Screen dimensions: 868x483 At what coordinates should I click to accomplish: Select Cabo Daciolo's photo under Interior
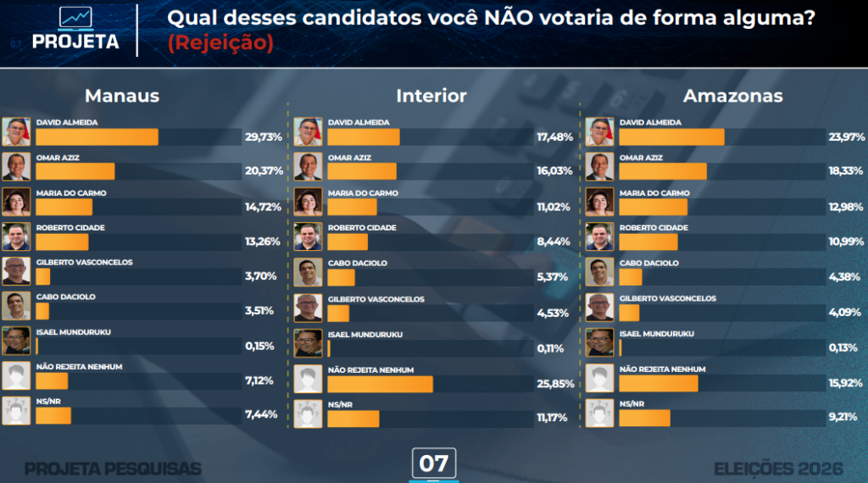point(308,272)
